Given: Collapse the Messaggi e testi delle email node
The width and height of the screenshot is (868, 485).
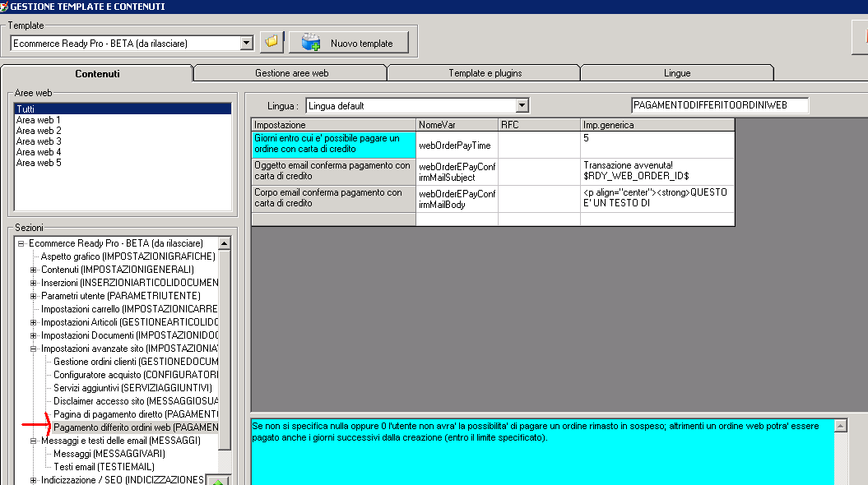Looking at the screenshot, I should [x=33, y=441].
